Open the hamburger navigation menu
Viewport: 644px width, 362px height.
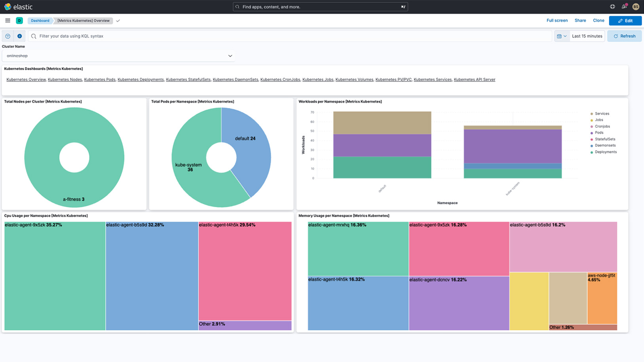coord(8,21)
